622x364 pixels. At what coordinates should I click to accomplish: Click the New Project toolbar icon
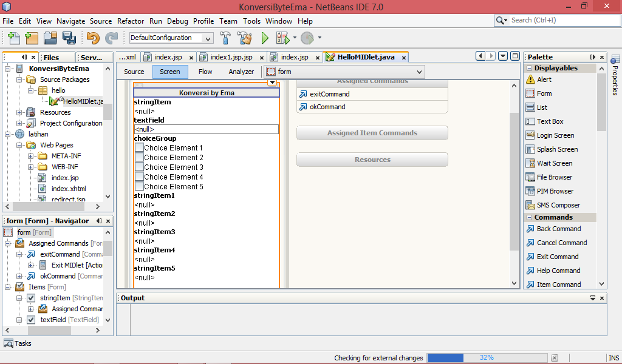(32, 38)
